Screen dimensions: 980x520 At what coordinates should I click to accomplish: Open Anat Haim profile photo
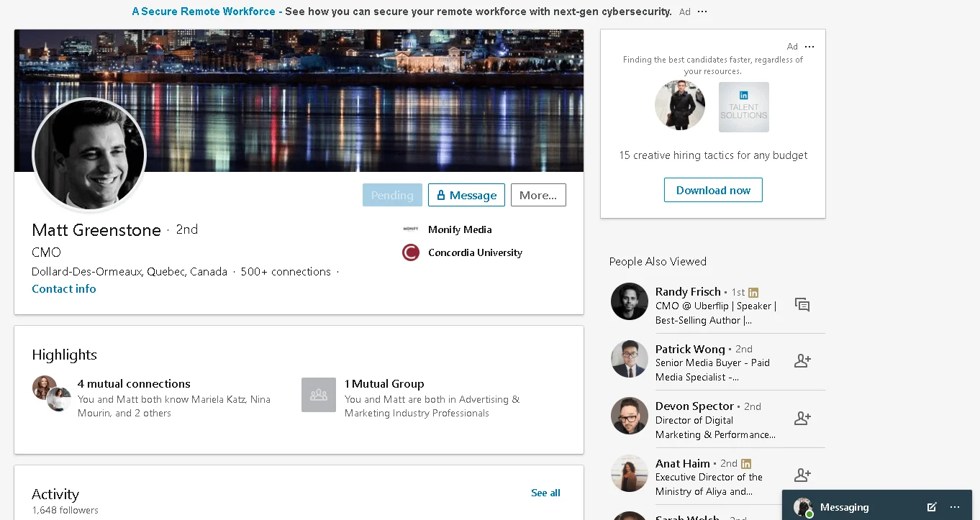[630, 473]
